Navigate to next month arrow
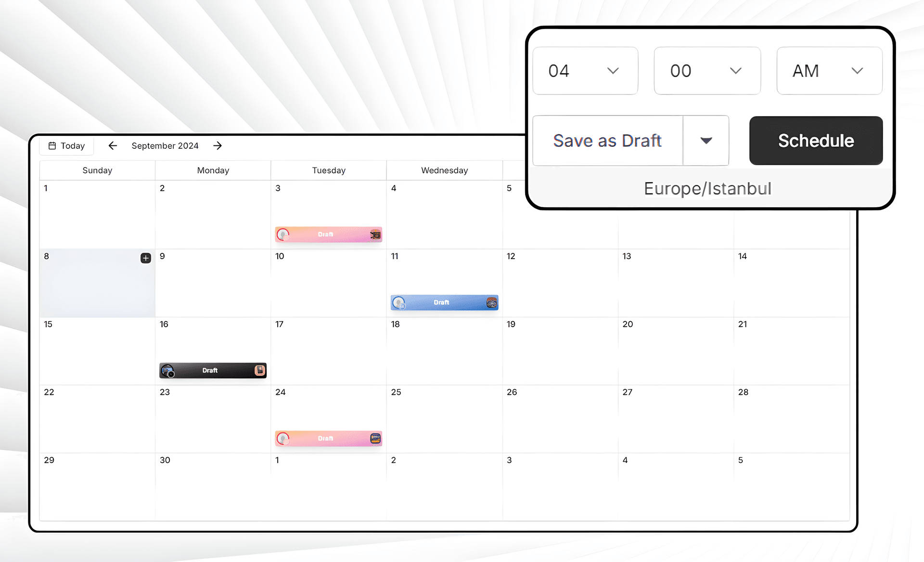Screen dimensions: 924x562 click(217, 146)
